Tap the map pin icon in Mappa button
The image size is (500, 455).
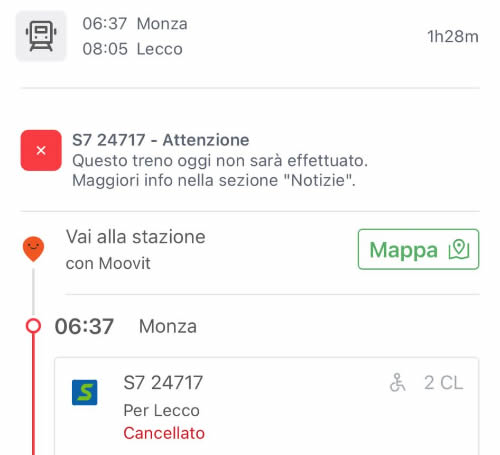click(459, 249)
